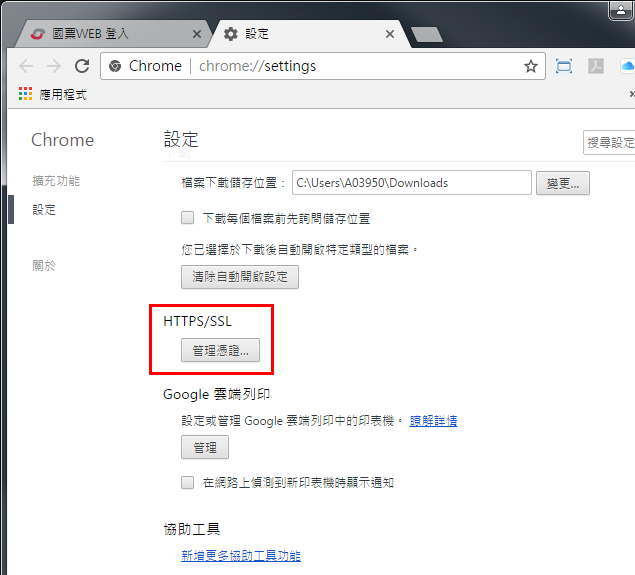
Task: Click the HTTPS/SSL section heading
Action: click(197, 322)
